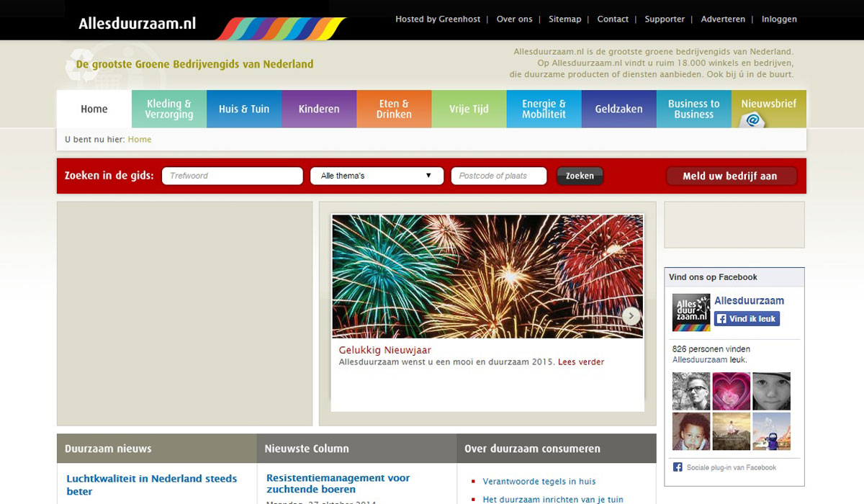Open the Alle thema's dropdown
The width and height of the screenshot is (864, 504).
pos(377,176)
